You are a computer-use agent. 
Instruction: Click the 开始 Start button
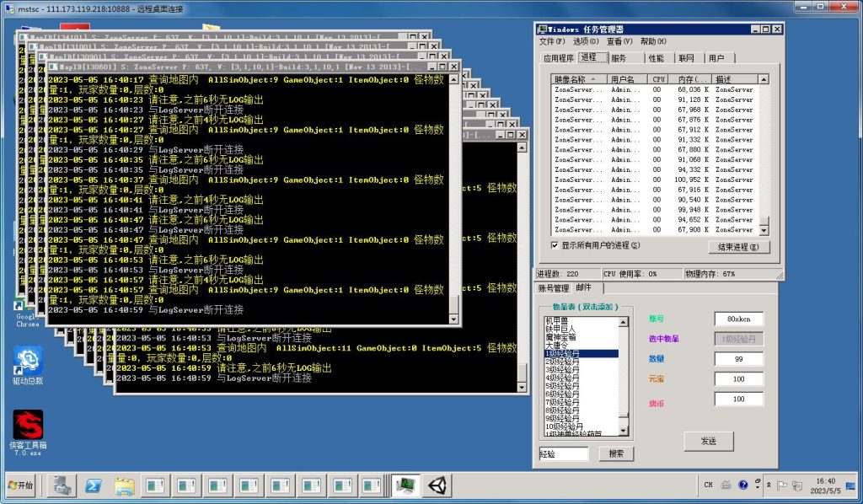click(21, 485)
